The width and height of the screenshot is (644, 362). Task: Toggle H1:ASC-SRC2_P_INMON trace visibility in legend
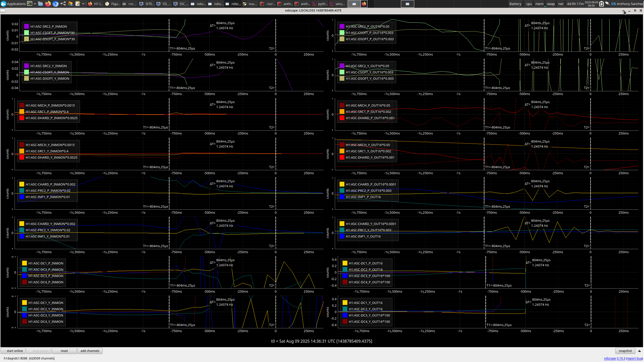(x=49, y=26)
